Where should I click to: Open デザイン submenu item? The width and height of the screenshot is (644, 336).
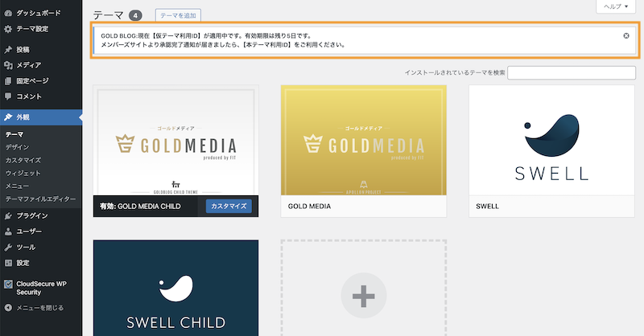coord(17,147)
